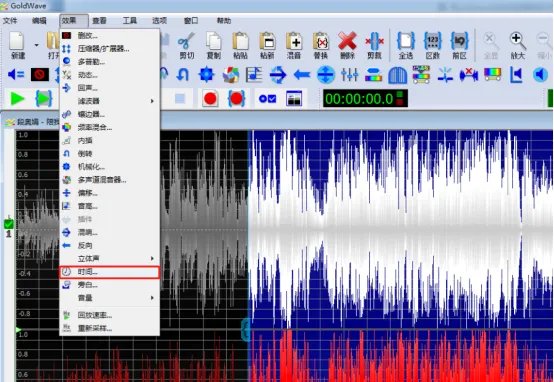Image resolution: width=554 pixels, height=382 pixels.
Task: Choose Invert (倒转) in Effect menu
Action: pyautogui.click(x=110, y=153)
